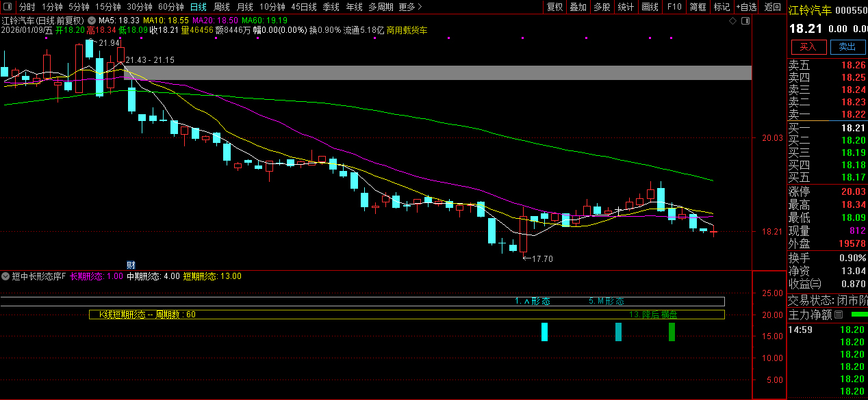Click the 商用载货车 sector link
Screen dimensions: 868x400
pos(407,31)
